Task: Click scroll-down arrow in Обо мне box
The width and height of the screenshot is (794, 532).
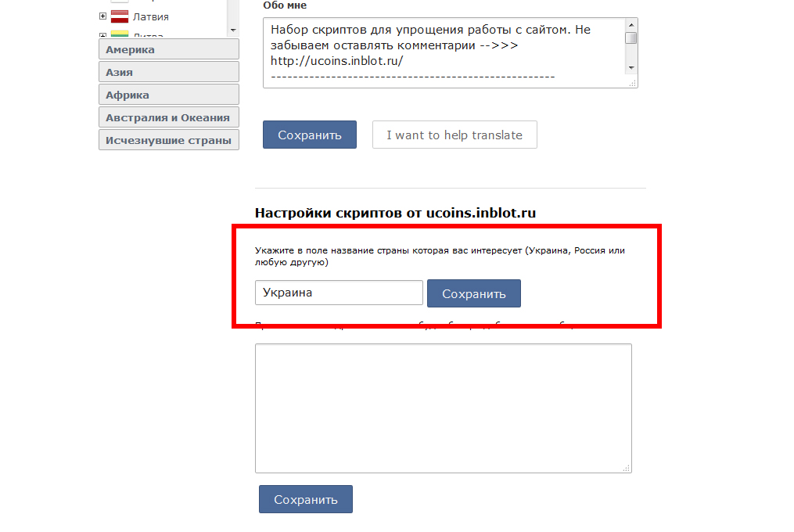Action: coord(631,68)
